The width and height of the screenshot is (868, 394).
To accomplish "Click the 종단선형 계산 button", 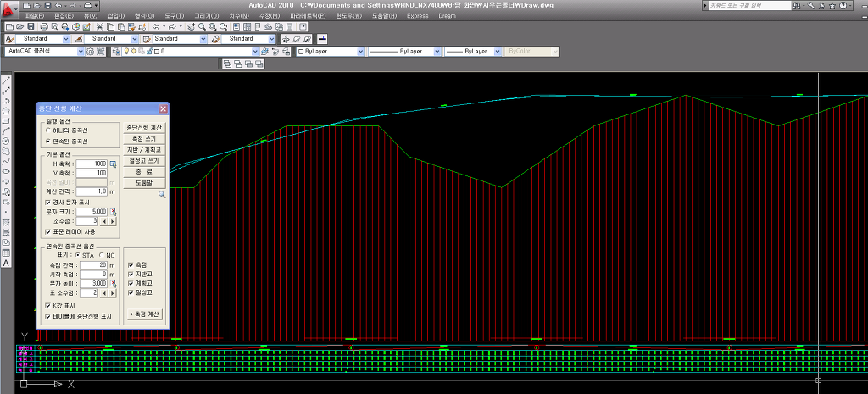I will [x=144, y=127].
